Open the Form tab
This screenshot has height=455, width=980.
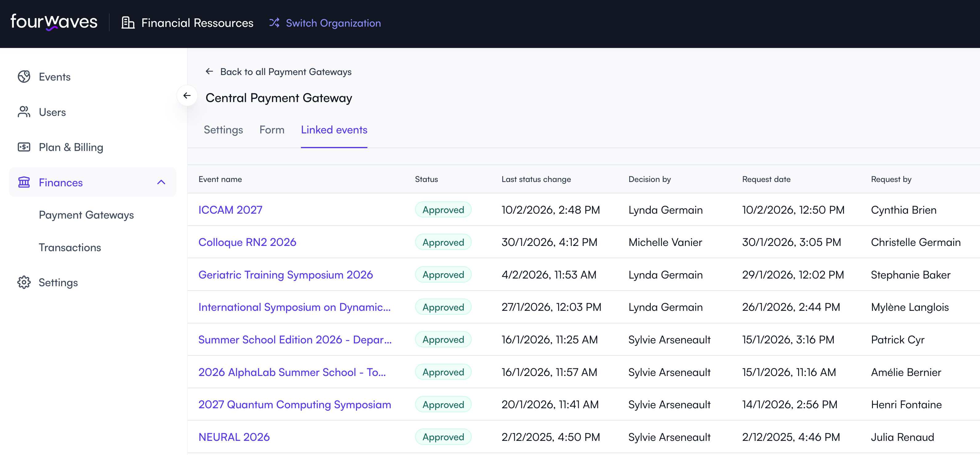click(x=272, y=130)
